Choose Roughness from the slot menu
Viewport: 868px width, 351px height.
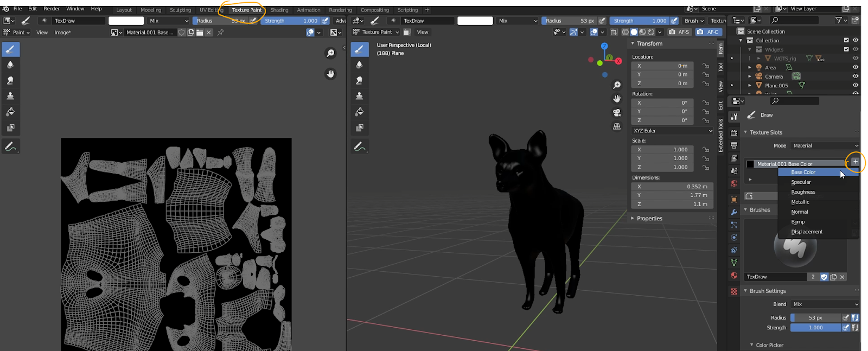(818, 192)
